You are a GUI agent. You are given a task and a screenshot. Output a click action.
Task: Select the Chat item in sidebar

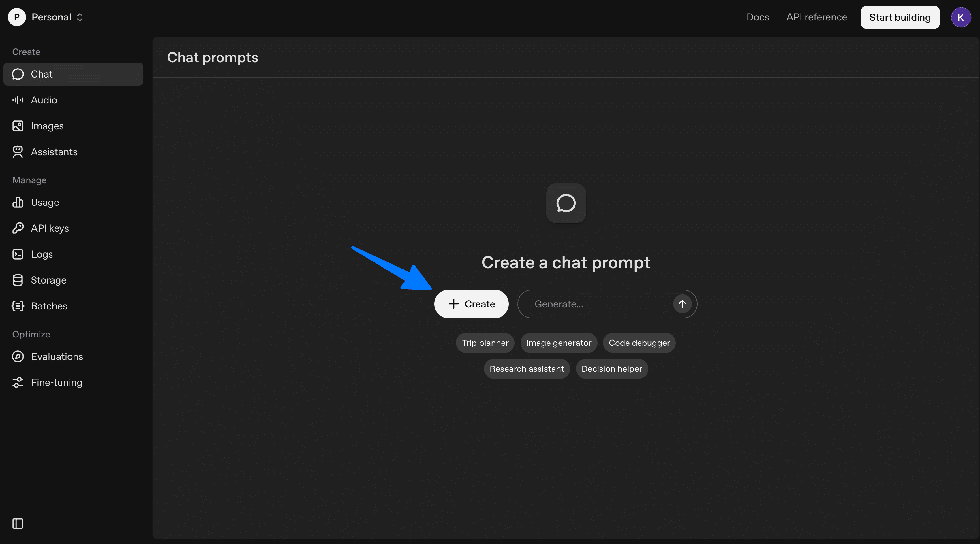coord(73,74)
